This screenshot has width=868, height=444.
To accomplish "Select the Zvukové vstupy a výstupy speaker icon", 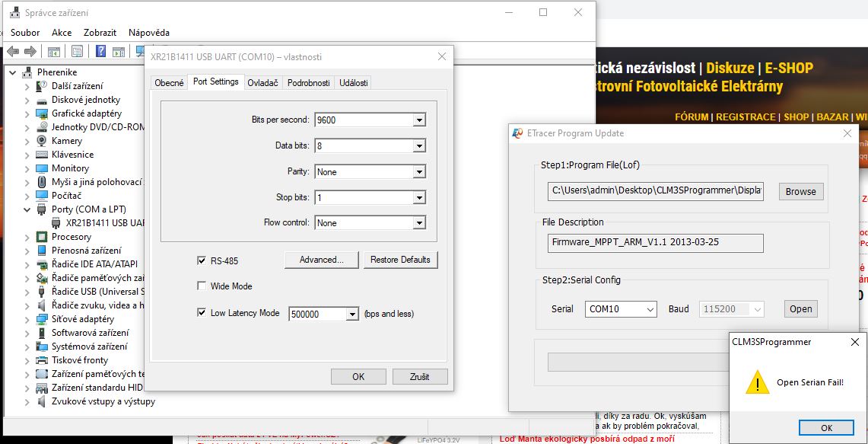I will pos(42,401).
